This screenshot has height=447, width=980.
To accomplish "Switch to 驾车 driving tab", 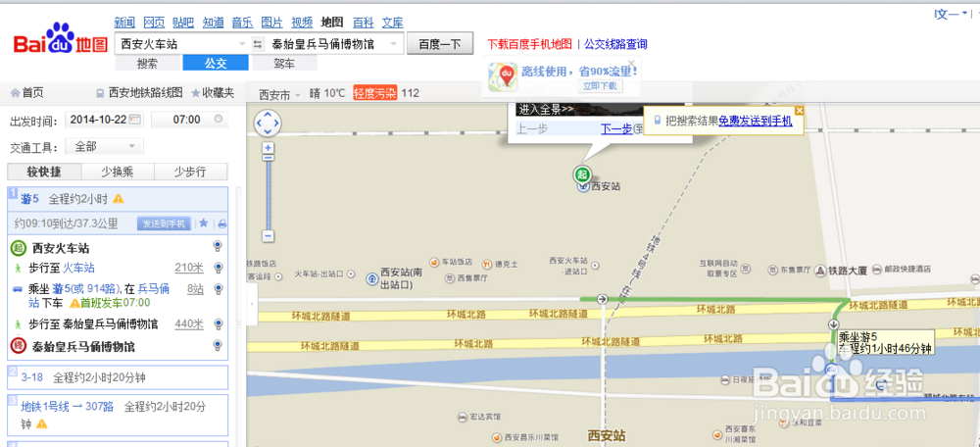I will (284, 63).
